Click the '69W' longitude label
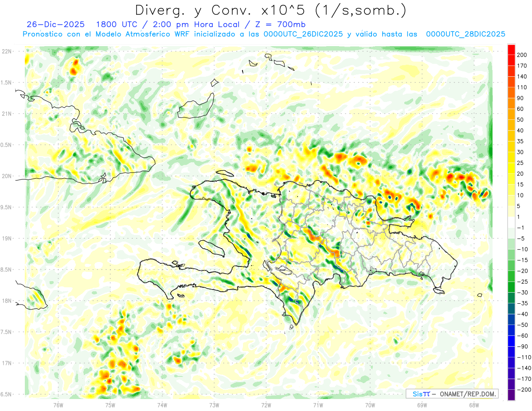 (x=422, y=404)
